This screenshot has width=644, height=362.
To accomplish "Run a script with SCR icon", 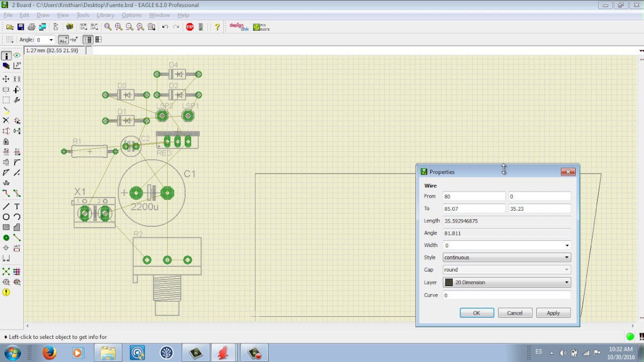I will click(x=83, y=27).
